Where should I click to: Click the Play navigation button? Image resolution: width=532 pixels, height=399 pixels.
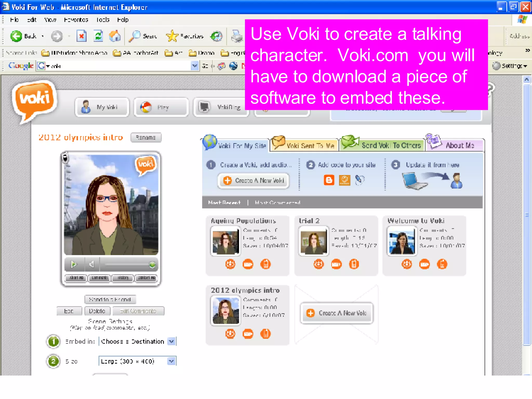pos(161,107)
